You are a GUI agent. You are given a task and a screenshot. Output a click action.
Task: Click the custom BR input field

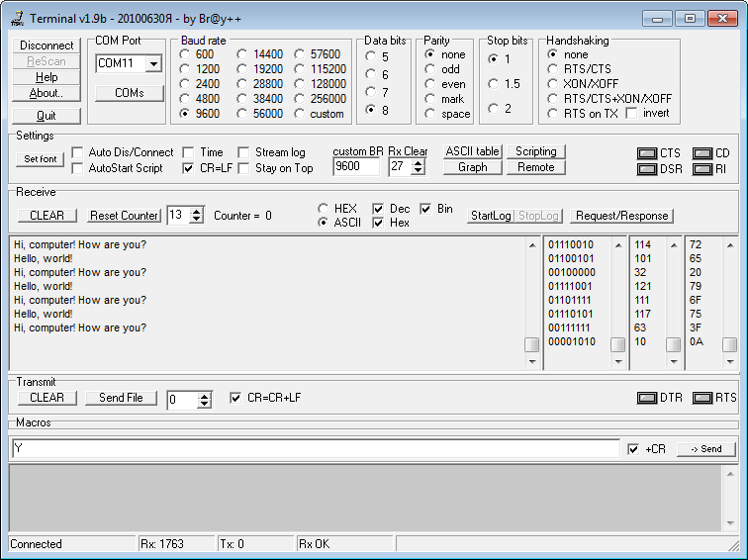(356, 166)
